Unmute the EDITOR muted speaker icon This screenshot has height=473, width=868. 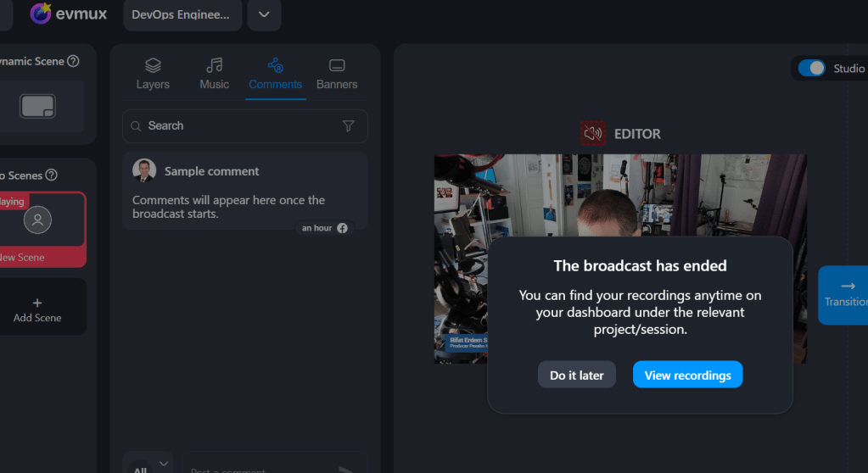click(593, 133)
